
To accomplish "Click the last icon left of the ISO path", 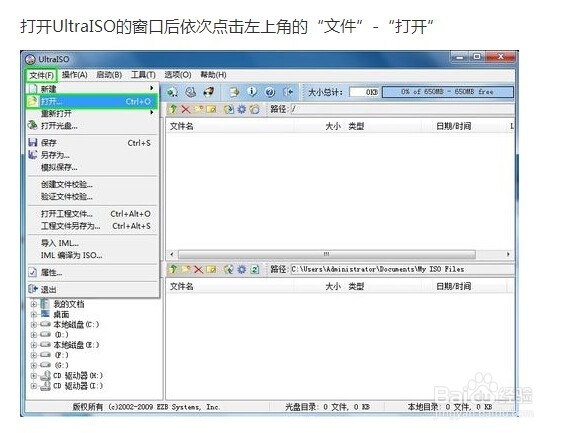I will 254,109.
